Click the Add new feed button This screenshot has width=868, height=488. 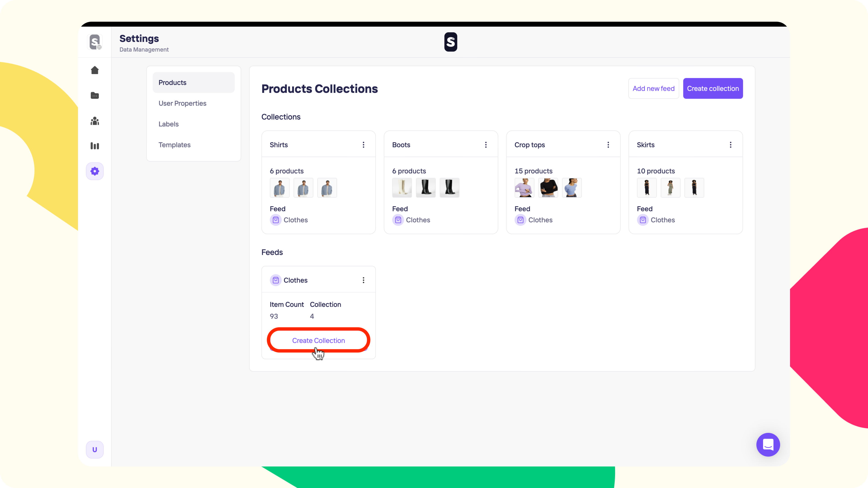pyautogui.click(x=653, y=89)
